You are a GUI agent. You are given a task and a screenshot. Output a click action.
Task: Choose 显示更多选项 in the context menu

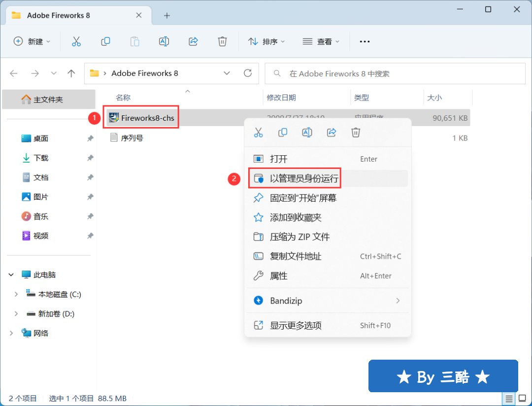tap(328, 326)
